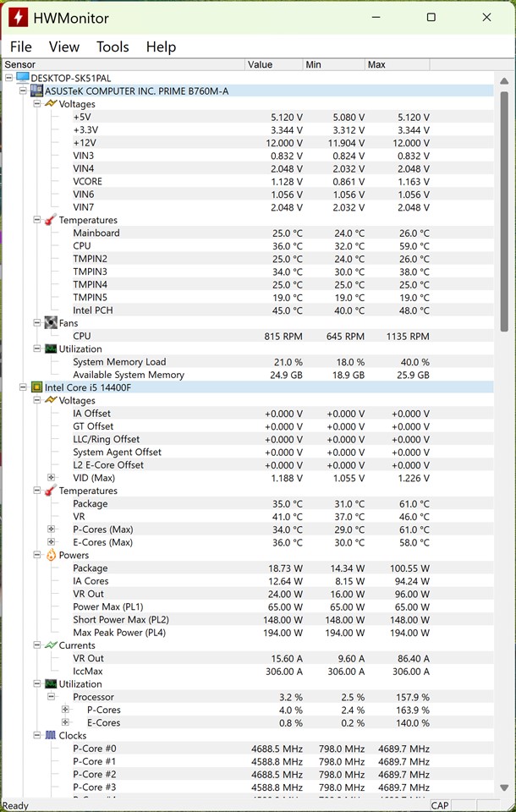Open the Tools menu

pyautogui.click(x=113, y=47)
